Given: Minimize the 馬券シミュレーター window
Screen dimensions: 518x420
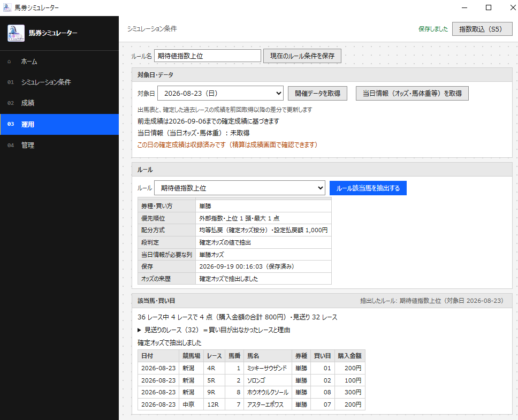Looking at the screenshot, I should [464, 7].
